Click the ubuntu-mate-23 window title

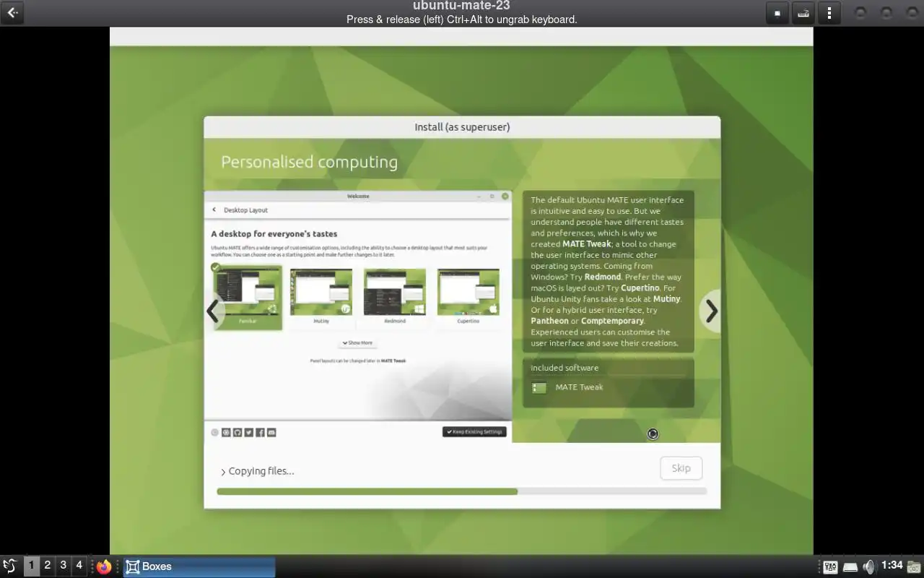pos(461,7)
